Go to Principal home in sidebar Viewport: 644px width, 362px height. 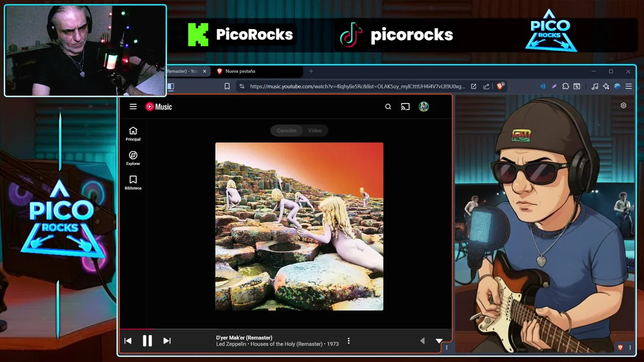point(133,134)
